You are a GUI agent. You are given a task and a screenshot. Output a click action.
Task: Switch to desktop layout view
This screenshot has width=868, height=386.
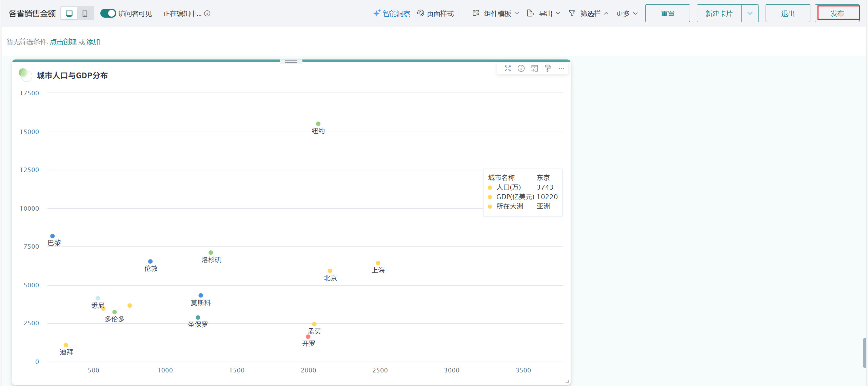tap(69, 13)
